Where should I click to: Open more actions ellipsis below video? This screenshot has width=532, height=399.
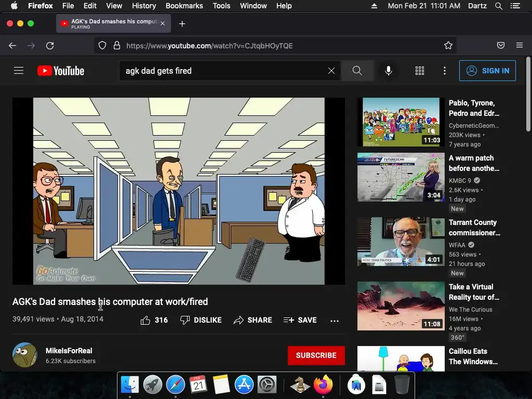pos(335,321)
